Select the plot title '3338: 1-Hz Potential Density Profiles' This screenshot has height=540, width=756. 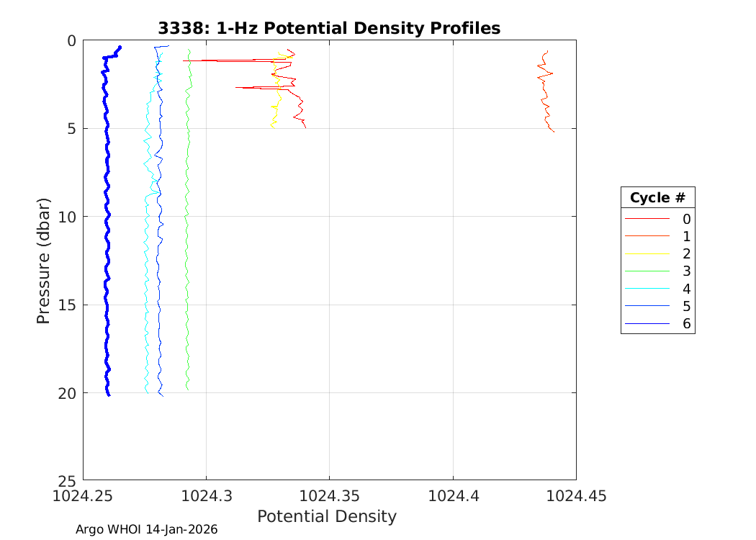329,28
